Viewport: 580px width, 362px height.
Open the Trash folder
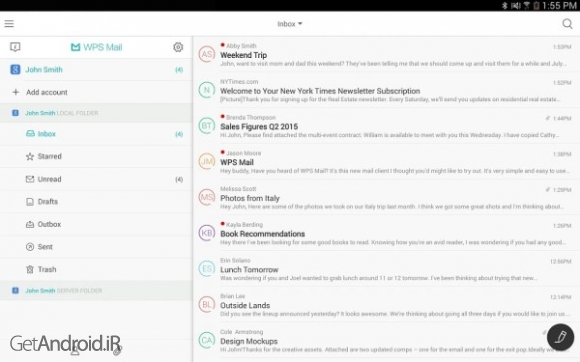tap(96, 269)
